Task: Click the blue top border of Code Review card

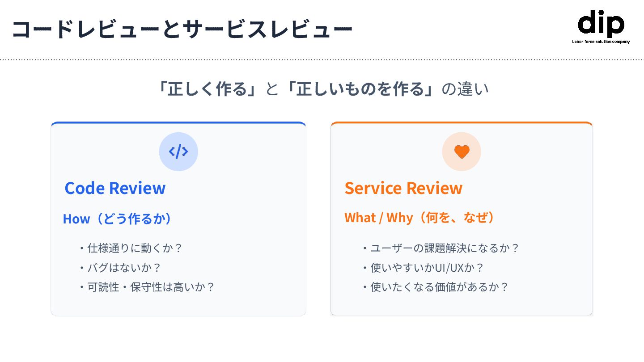Action: coord(178,123)
